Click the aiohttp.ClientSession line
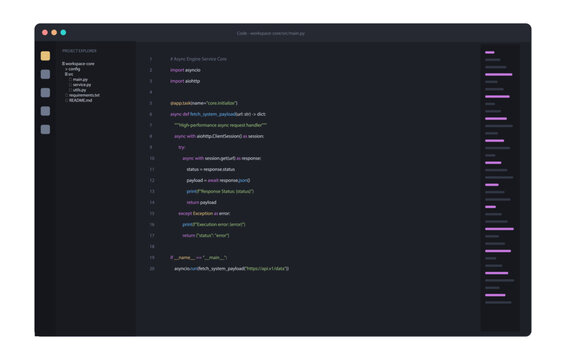This screenshot has height=360, width=566. (x=219, y=136)
